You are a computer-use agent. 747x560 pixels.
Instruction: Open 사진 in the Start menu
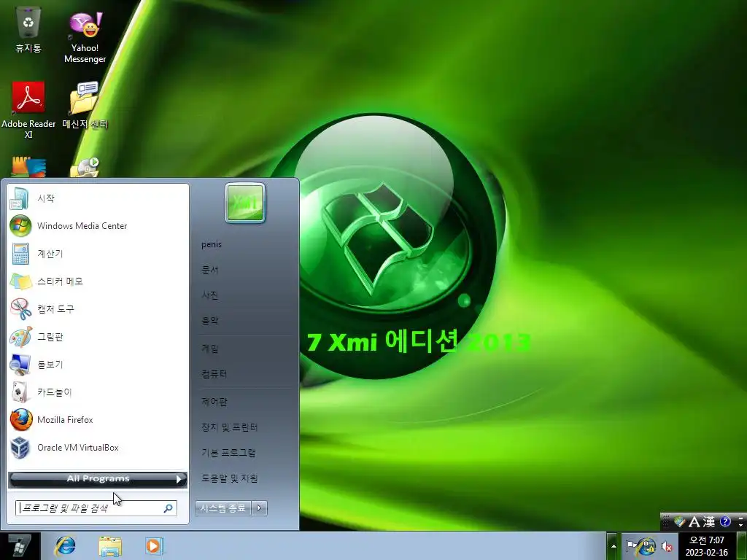click(x=210, y=295)
